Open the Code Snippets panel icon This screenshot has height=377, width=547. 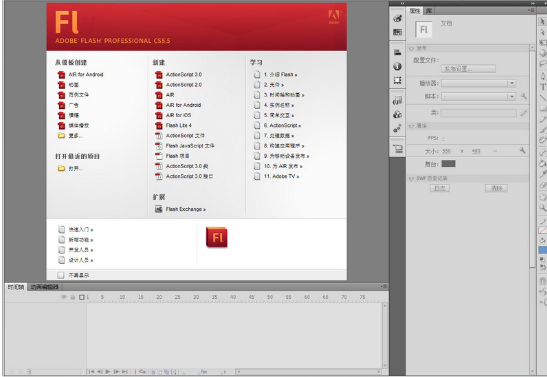[x=397, y=101]
